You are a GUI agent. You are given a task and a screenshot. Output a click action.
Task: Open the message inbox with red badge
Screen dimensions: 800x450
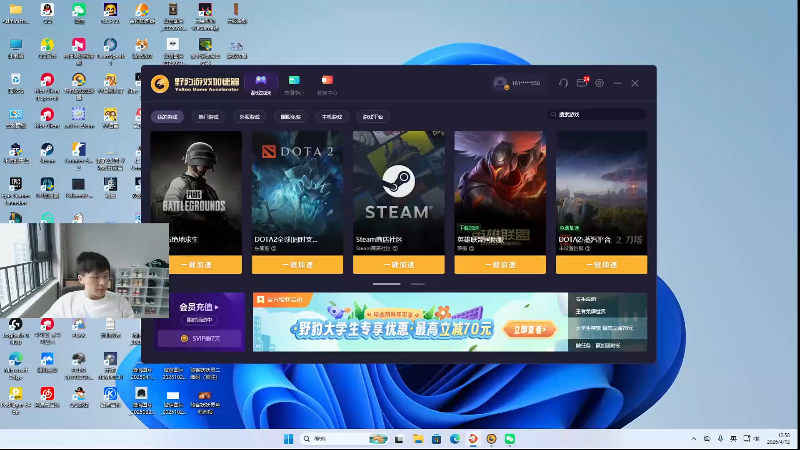pos(582,83)
